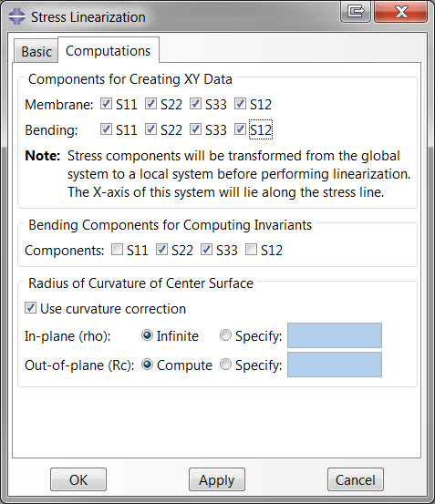Uncheck Membrane S12 checkbox
This screenshot has width=435, height=504.
(240, 104)
